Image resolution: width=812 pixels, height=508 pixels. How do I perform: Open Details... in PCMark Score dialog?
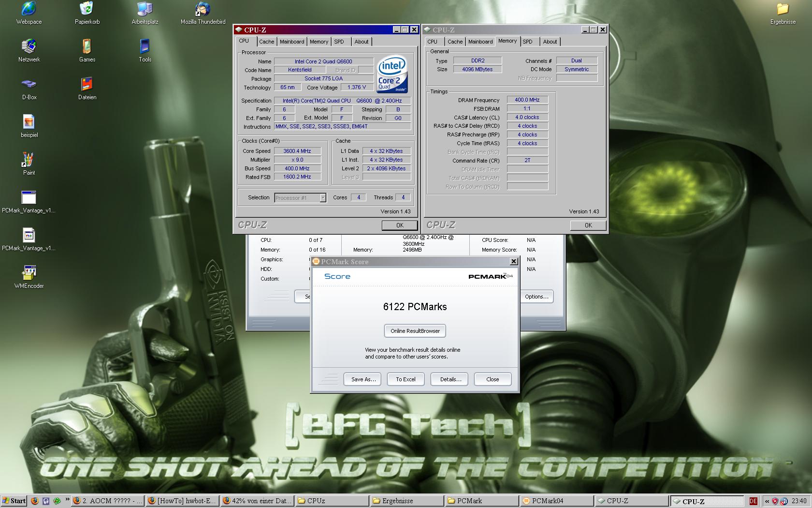coord(450,379)
